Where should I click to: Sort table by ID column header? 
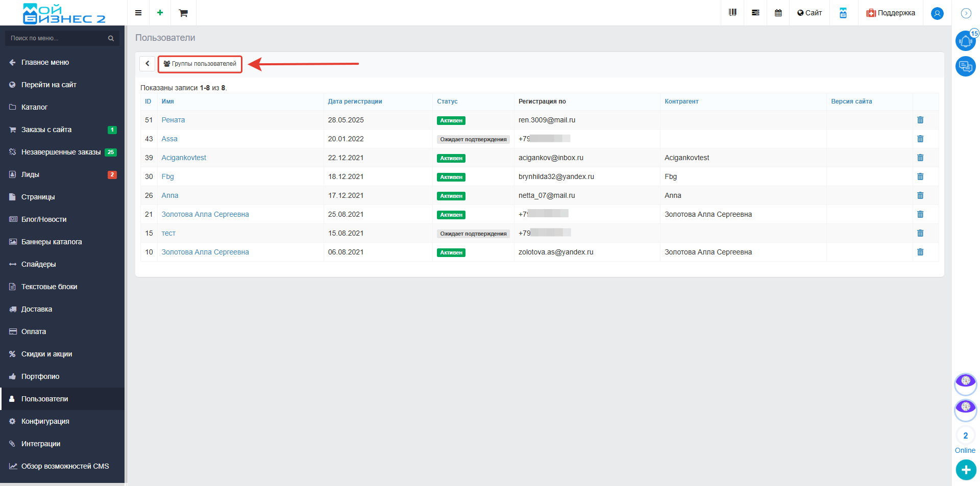pyautogui.click(x=148, y=101)
